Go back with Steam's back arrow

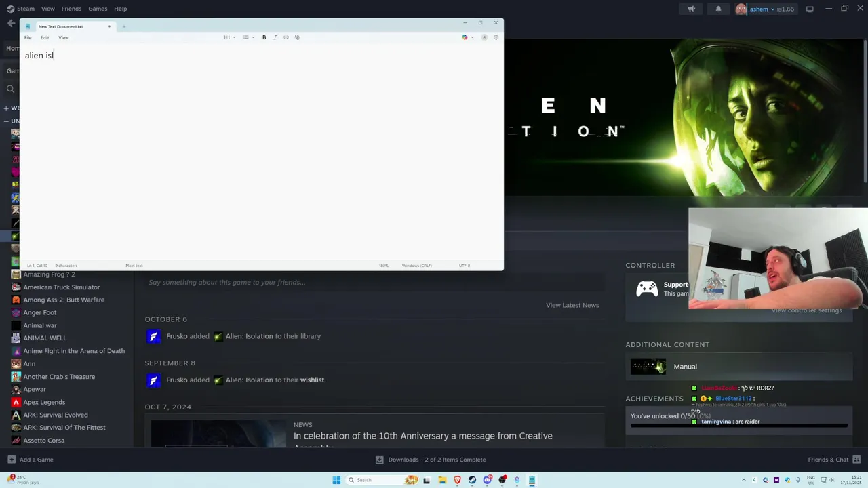point(11,23)
